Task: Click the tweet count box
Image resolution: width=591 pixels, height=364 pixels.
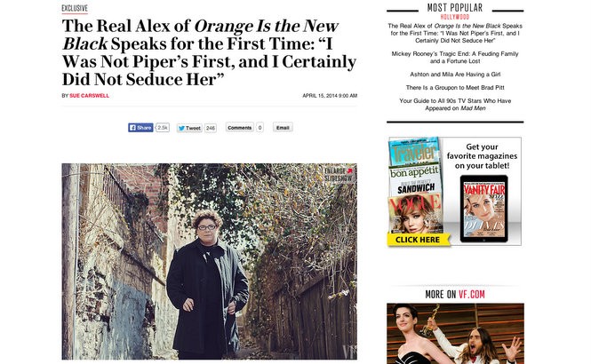Action: pos(211,128)
